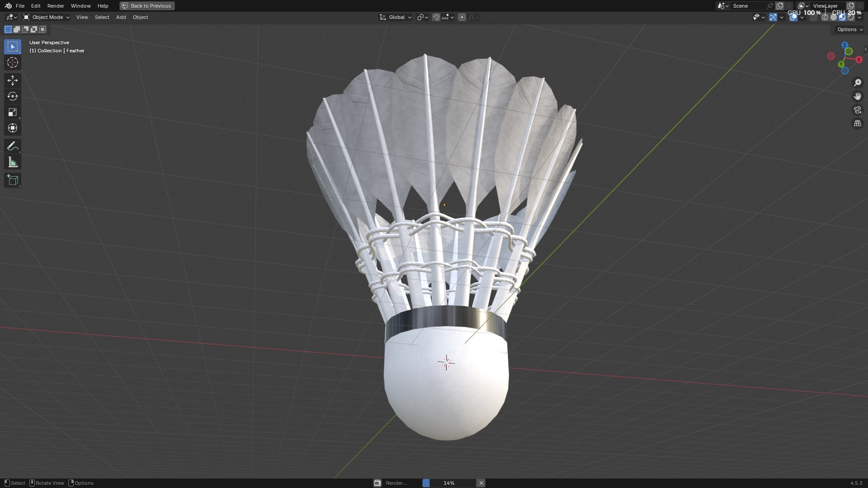
Task: Open the viewport Add menu
Action: point(121,17)
